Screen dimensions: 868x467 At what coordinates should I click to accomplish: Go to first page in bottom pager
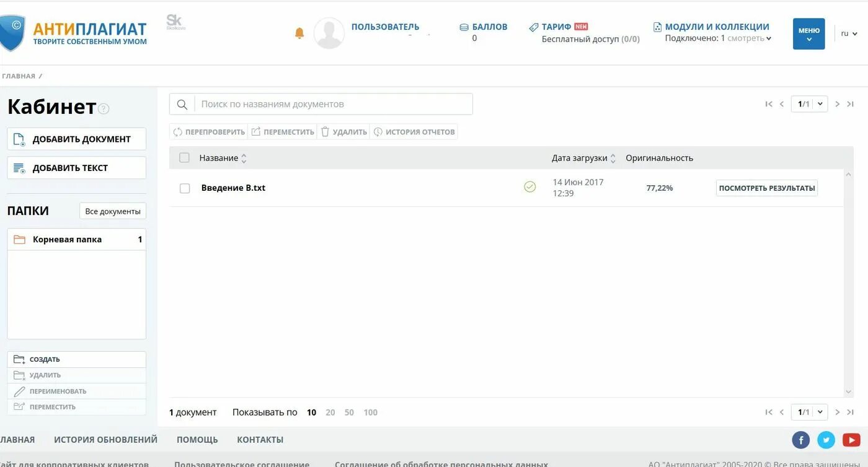tap(769, 412)
